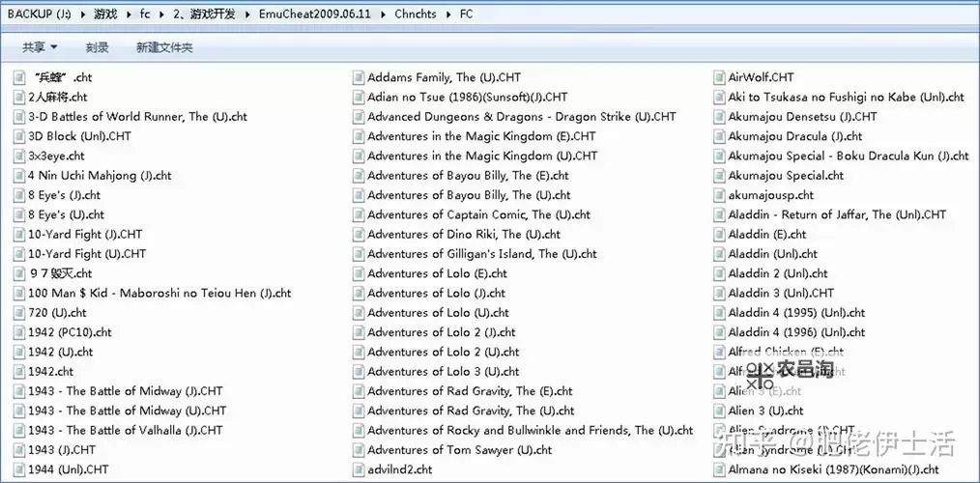Click the file icon for AirWolf.CHT
The image size is (980, 483).
[x=719, y=77]
